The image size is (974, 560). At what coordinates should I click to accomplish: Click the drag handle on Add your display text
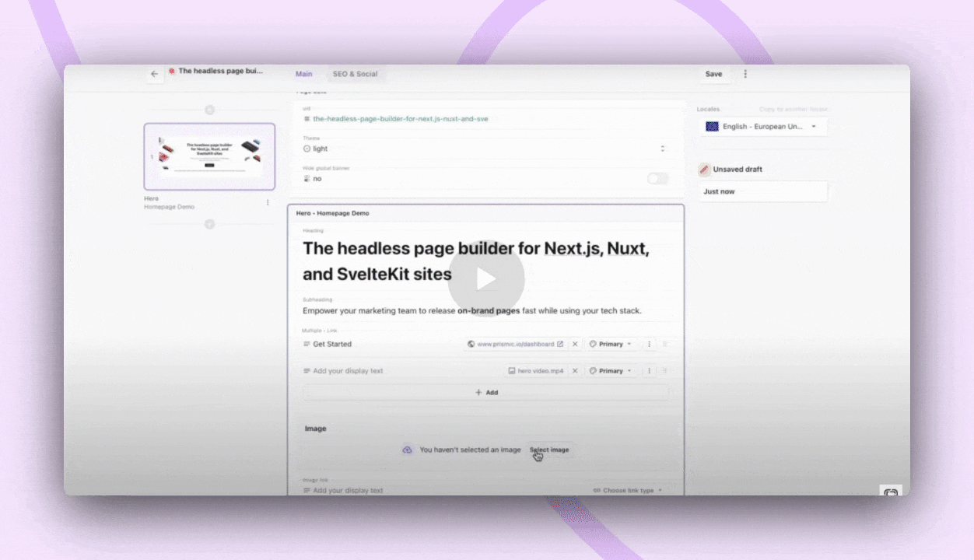305,371
